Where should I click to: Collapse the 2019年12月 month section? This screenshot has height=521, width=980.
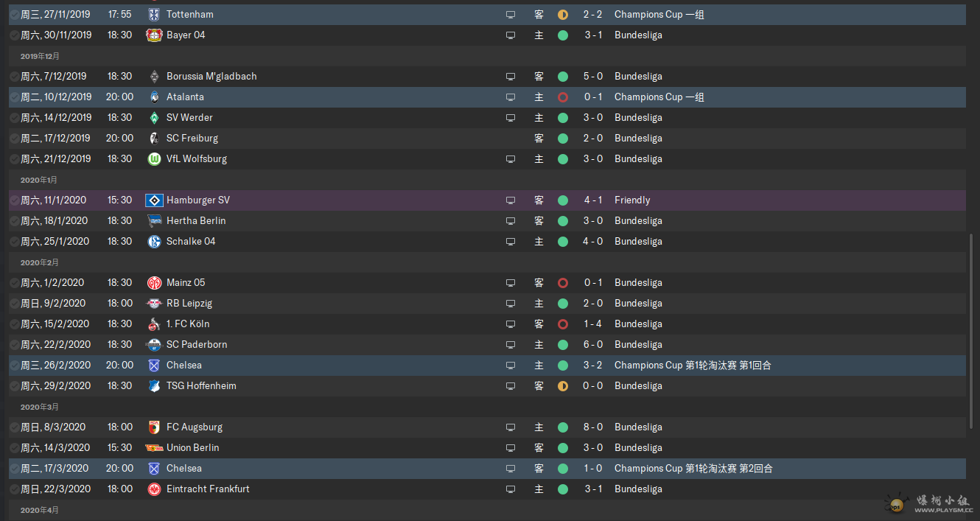coord(40,56)
